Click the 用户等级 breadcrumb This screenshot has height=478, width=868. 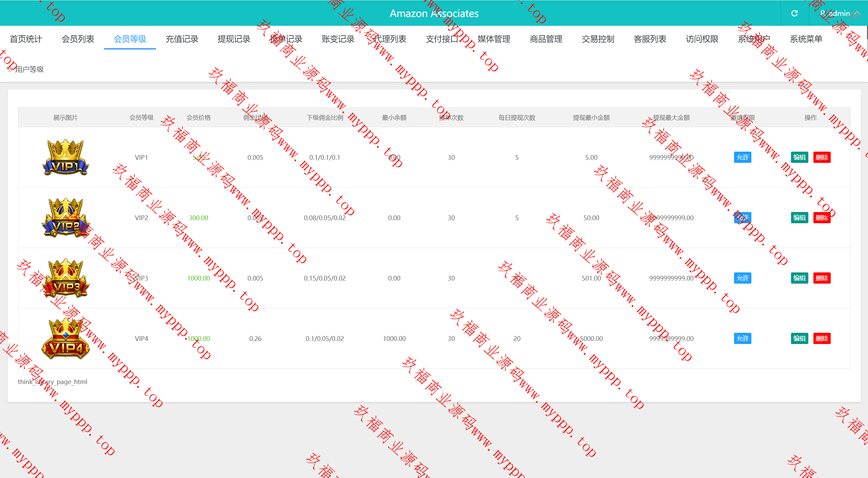29,70
